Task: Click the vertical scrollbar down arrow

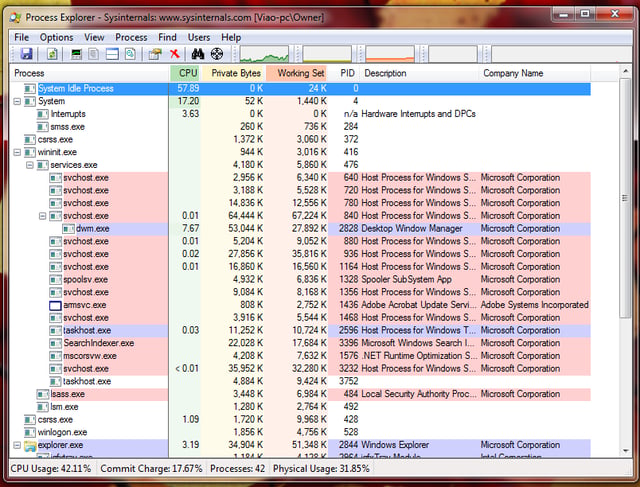Action: (x=625, y=451)
